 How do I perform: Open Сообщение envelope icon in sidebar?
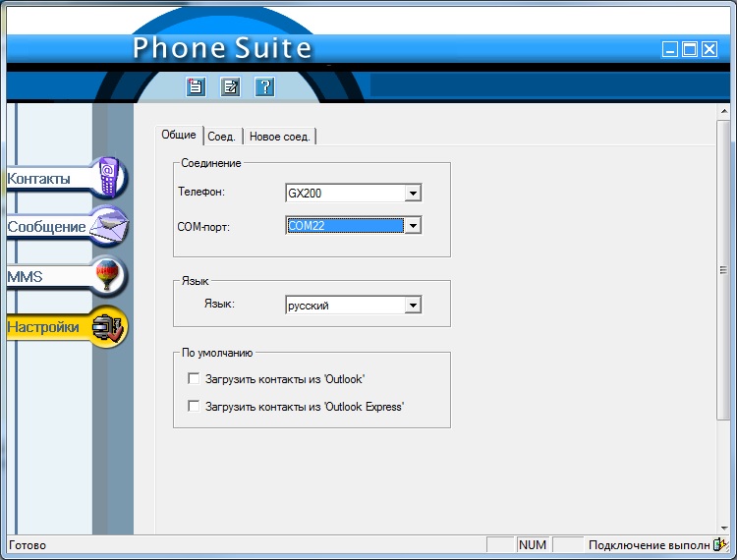(110, 227)
